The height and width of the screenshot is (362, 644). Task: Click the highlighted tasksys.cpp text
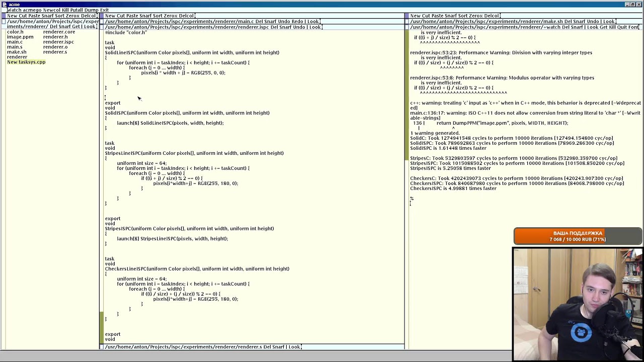(x=31, y=62)
